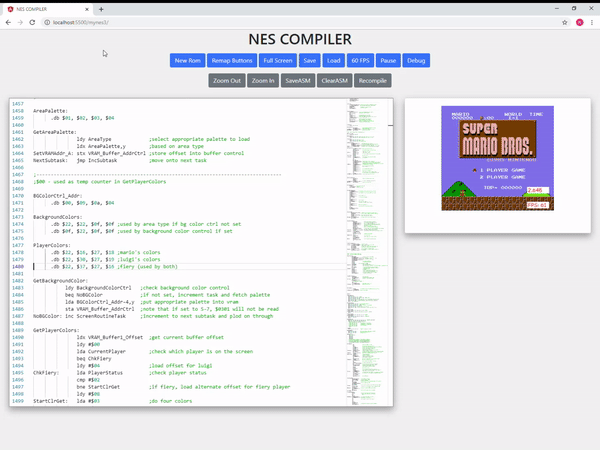
Task: Click the ClearASM button
Action: tap(334, 81)
